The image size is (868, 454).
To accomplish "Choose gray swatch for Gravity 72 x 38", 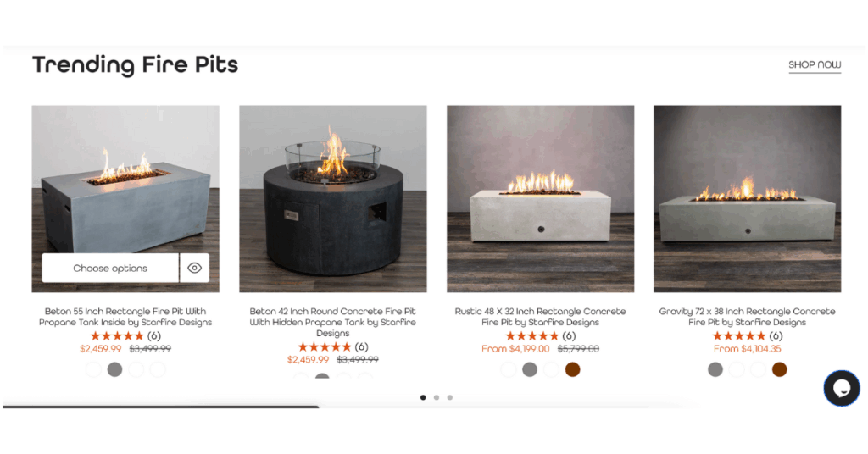I will (715, 368).
